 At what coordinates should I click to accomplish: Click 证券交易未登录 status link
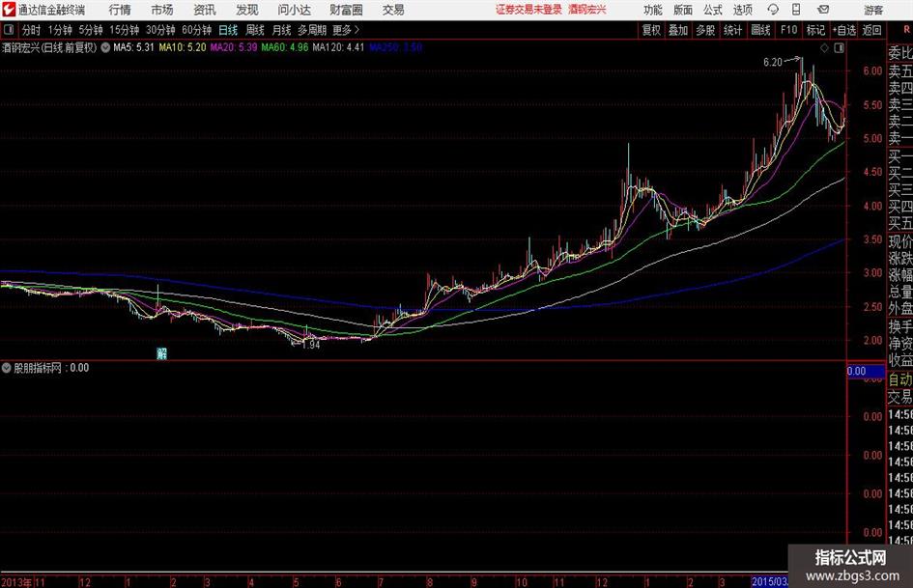click(528, 10)
